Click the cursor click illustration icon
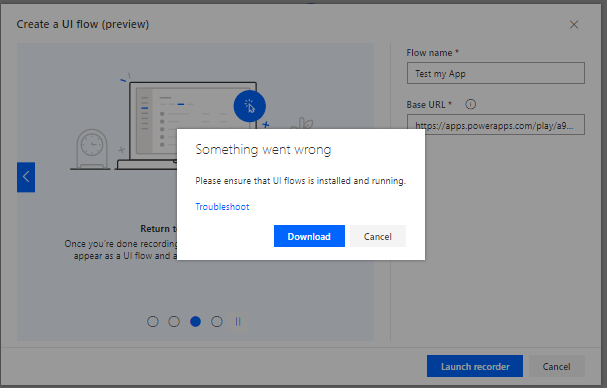607x388 pixels. coord(250,106)
